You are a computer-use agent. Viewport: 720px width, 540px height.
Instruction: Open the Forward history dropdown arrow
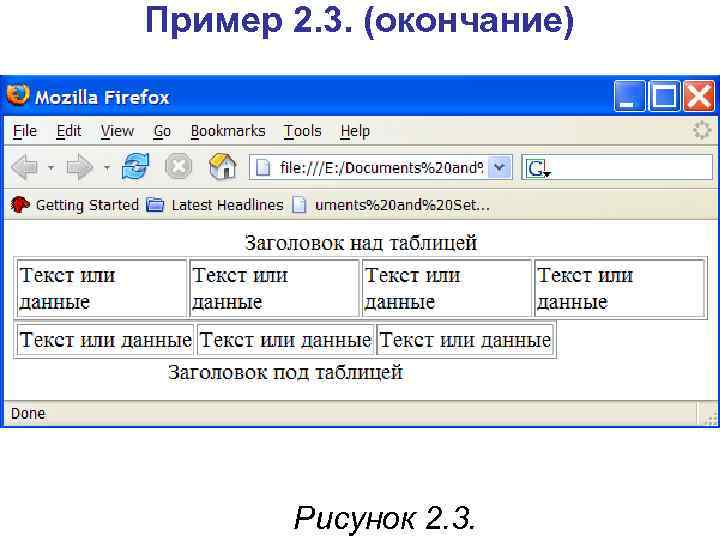[x=107, y=168]
